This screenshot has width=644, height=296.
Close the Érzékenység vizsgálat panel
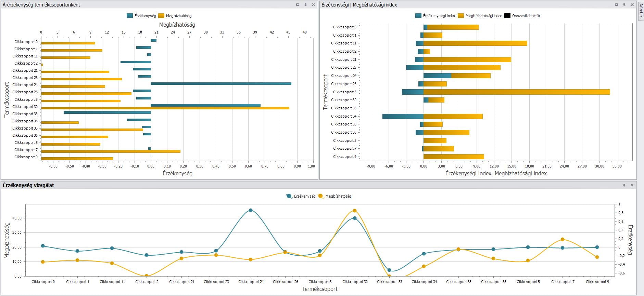(632, 185)
